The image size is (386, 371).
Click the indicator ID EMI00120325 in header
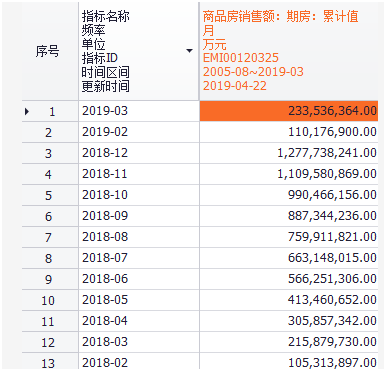point(241,58)
